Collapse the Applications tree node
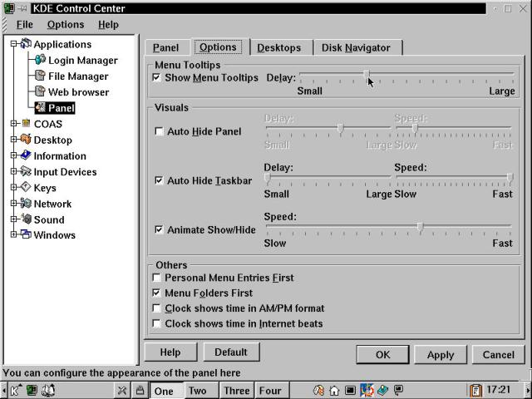 [x=14, y=44]
